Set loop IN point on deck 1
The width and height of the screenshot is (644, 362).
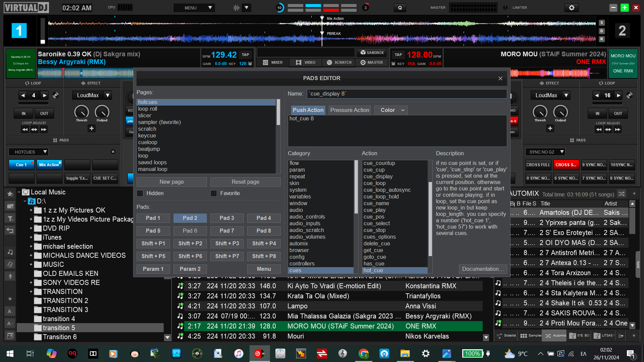point(23,114)
